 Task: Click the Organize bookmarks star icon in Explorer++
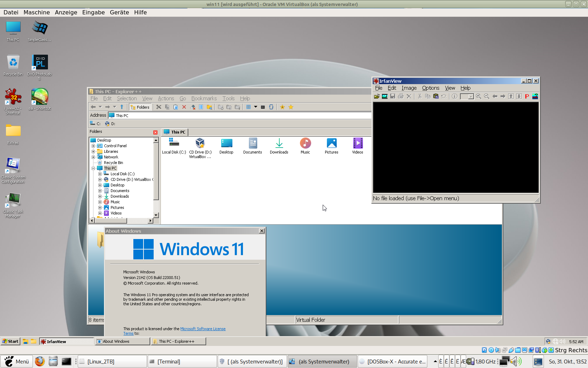pyautogui.click(x=291, y=107)
